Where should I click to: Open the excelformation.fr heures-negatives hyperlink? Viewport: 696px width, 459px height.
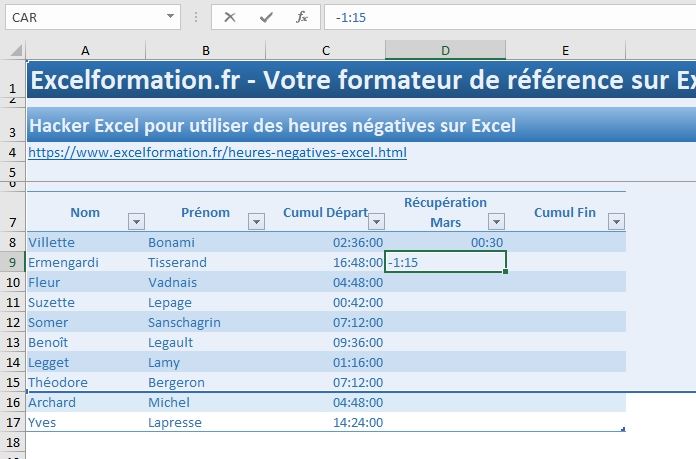point(217,153)
